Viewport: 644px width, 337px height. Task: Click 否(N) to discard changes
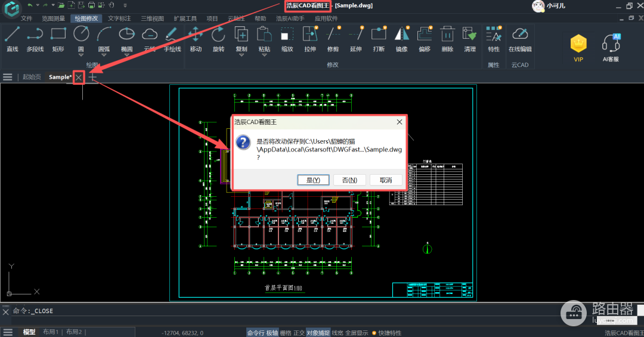[x=349, y=180]
